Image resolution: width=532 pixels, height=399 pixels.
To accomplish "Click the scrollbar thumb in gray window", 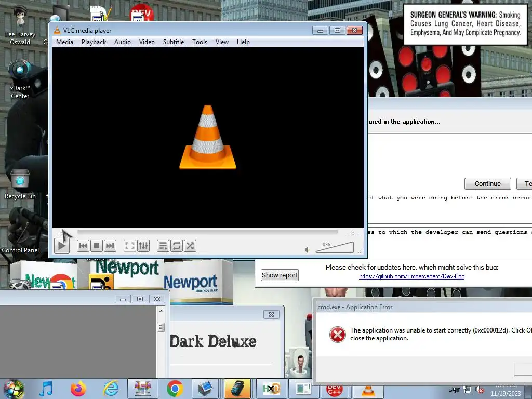I will (161, 327).
